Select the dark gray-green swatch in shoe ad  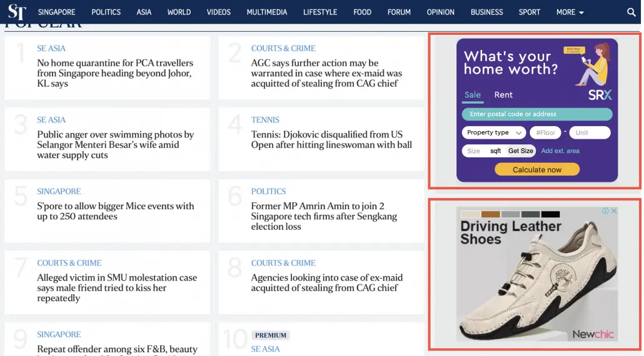pos(530,214)
